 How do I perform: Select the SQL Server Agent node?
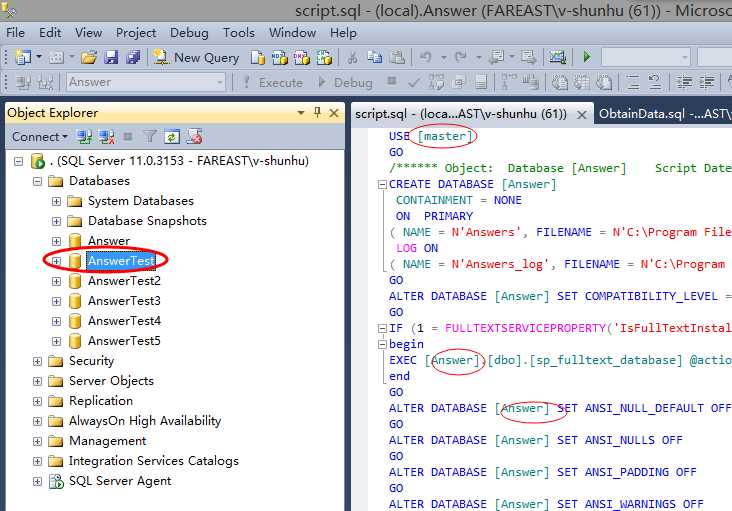coord(120,481)
